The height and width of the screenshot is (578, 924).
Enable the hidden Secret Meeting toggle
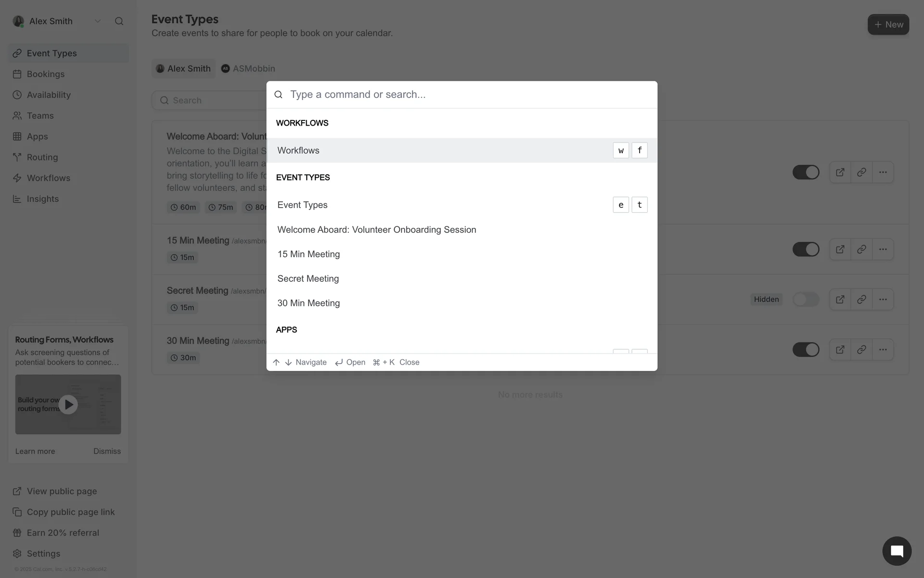(806, 300)
